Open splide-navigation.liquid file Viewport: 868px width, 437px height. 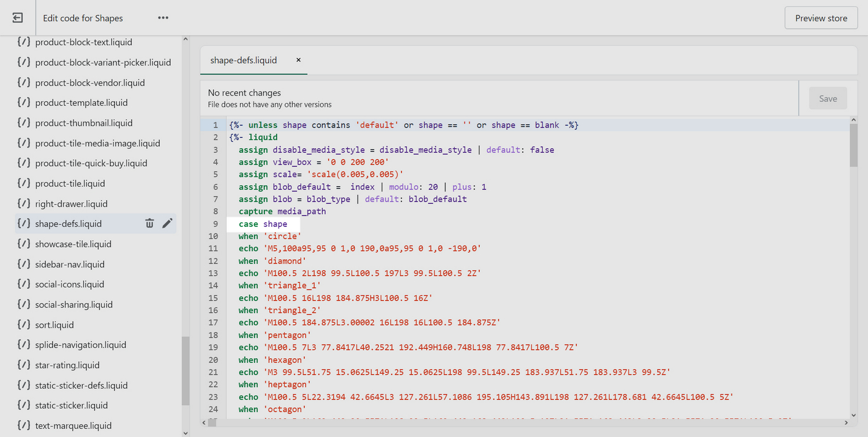click(x=80, y=344)
